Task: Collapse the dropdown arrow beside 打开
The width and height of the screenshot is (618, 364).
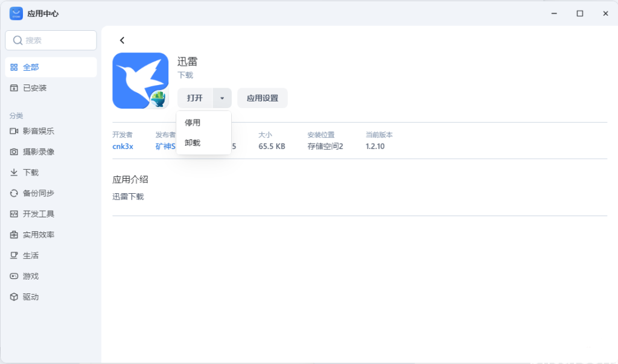Action: [222, 98]
